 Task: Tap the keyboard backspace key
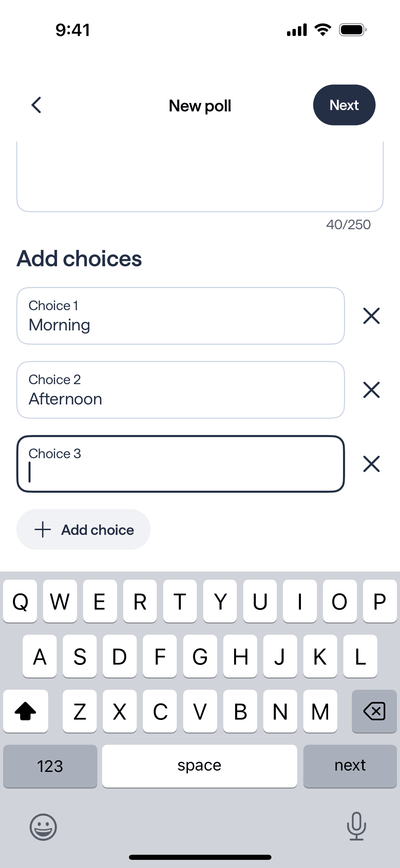point(374,711)
